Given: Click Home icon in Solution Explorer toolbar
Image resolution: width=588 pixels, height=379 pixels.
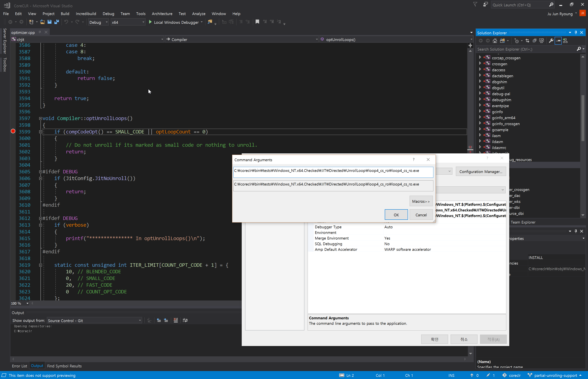Looking at the screenshot, I should pos(495,41).
